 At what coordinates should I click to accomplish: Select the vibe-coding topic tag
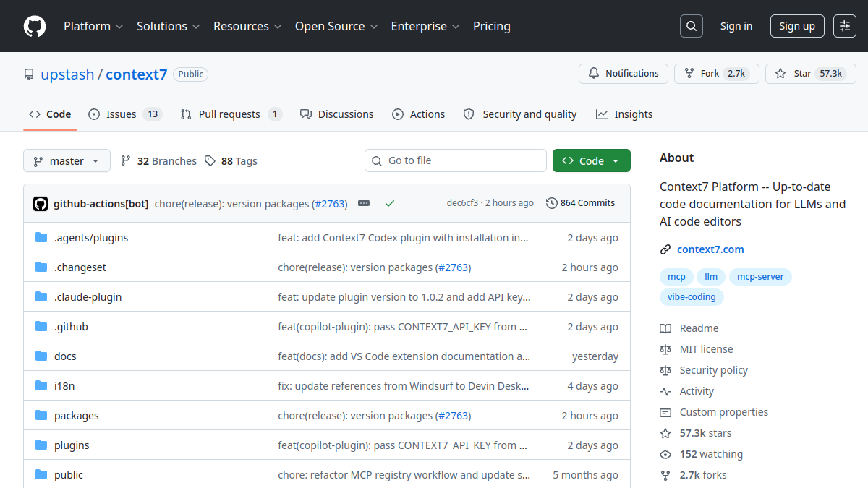[692, 297]
